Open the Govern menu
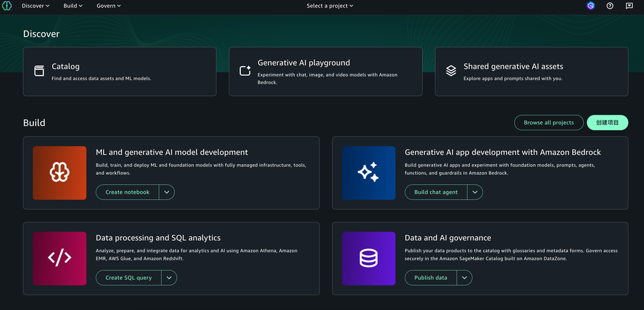This screenshot has height=310, width=644. 109,6
